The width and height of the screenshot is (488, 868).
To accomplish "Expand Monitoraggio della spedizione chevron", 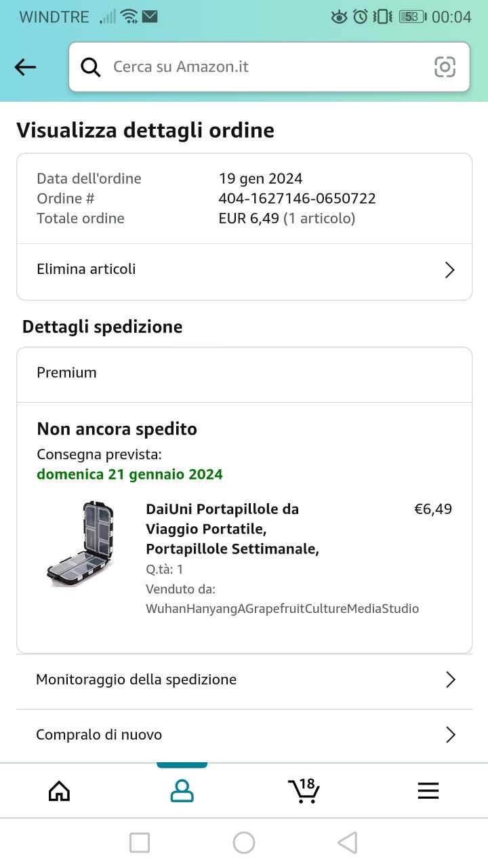I will point(450,679).
